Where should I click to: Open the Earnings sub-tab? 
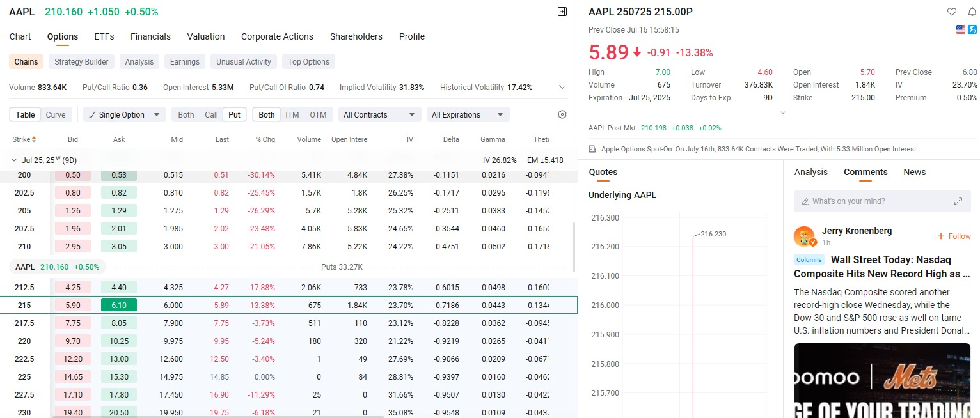(x=185, y=62)
